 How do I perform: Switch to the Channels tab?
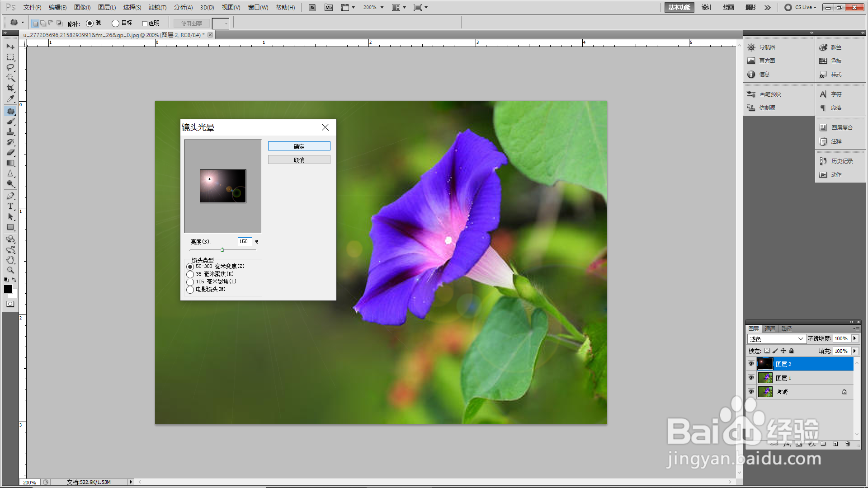770,328
